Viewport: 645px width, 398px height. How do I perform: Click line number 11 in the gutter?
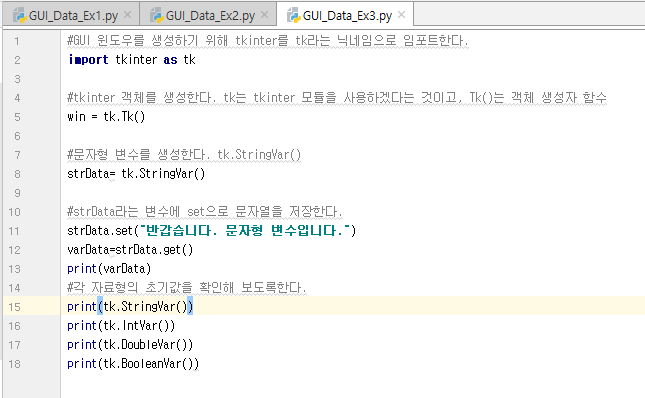pyautogui.click(x=14, y=231)
